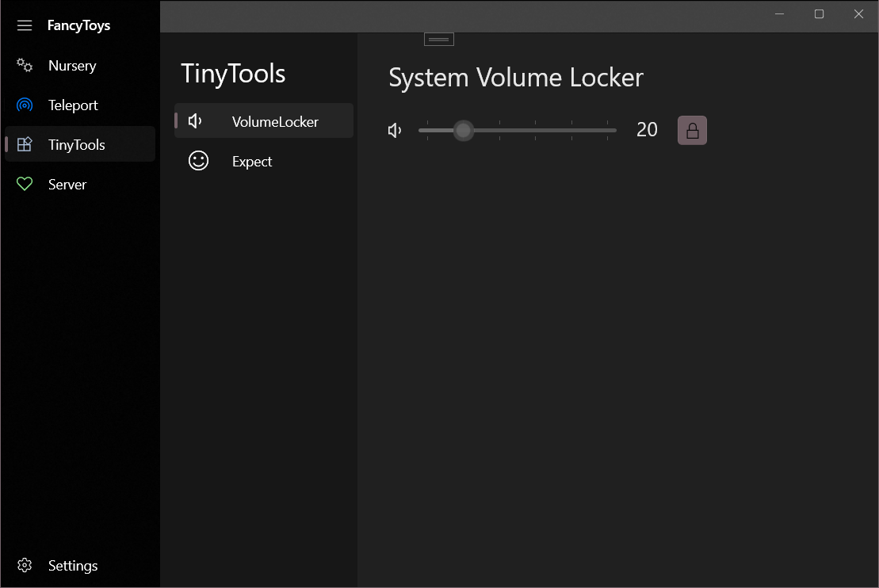Toggle the volume lock button
The image size is (879, 588).
692,130
